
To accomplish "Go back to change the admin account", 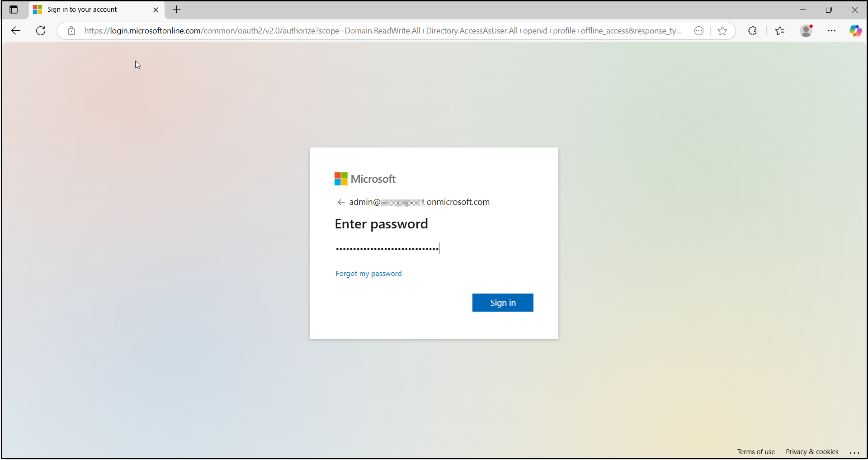I will 341,202.
